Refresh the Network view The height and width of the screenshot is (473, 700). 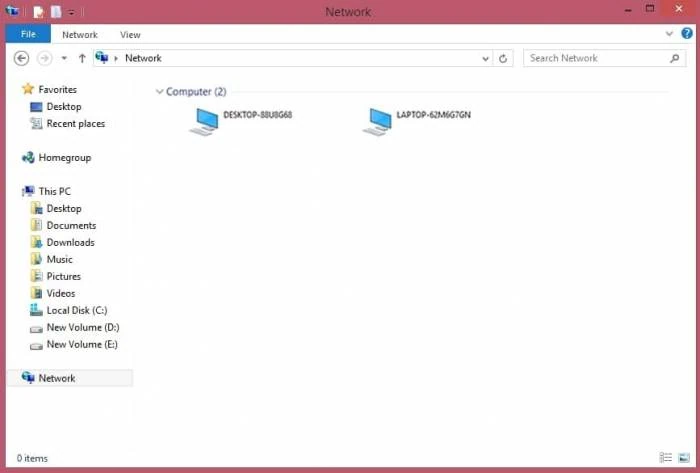[503, 58]
